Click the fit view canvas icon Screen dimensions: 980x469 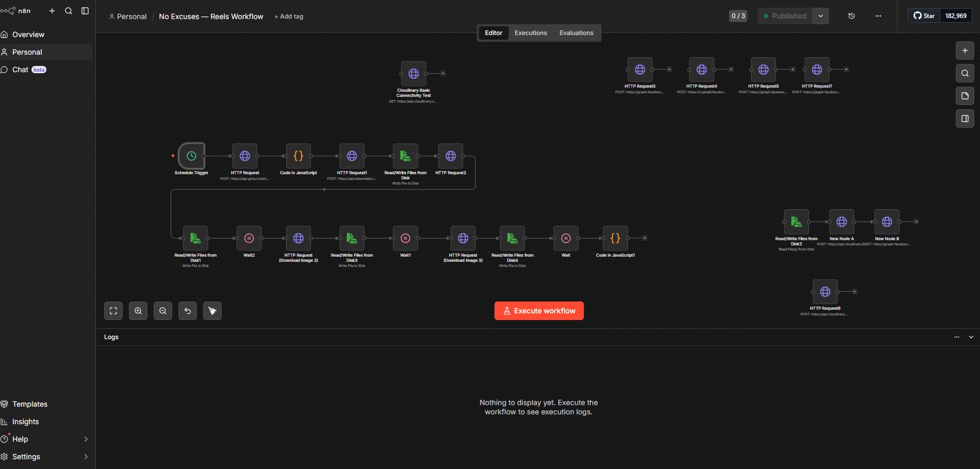[x=113, y=311]
